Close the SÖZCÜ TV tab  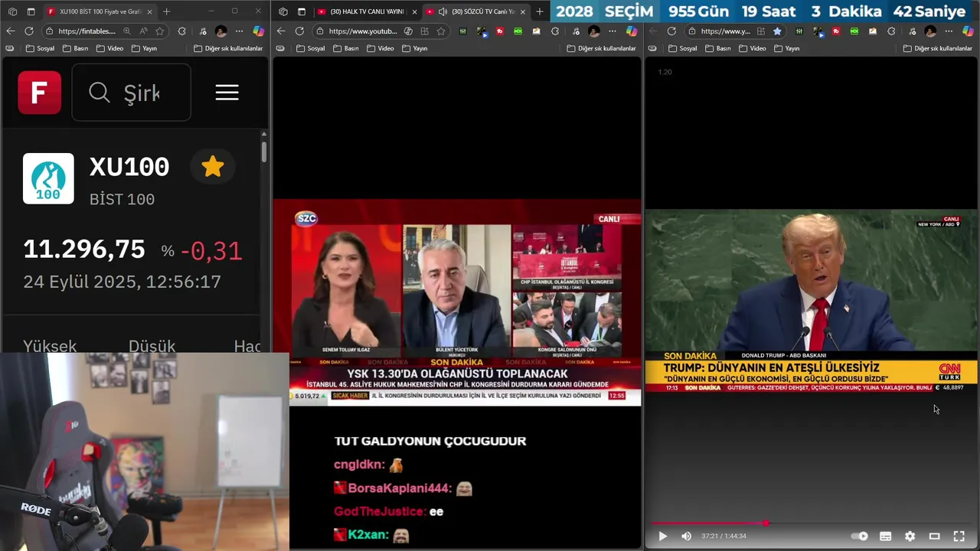tap(522, 11)
